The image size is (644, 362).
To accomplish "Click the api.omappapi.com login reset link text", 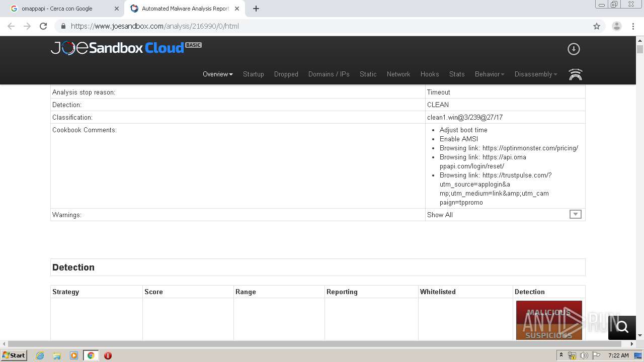I will pyautogui.click(x=483, y=161).
